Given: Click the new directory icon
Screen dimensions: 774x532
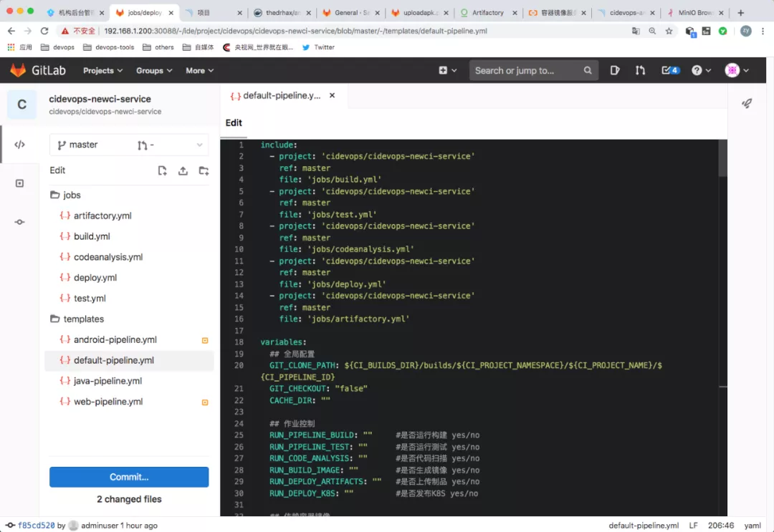Looking at the screenshot, I should click(204, 170).
